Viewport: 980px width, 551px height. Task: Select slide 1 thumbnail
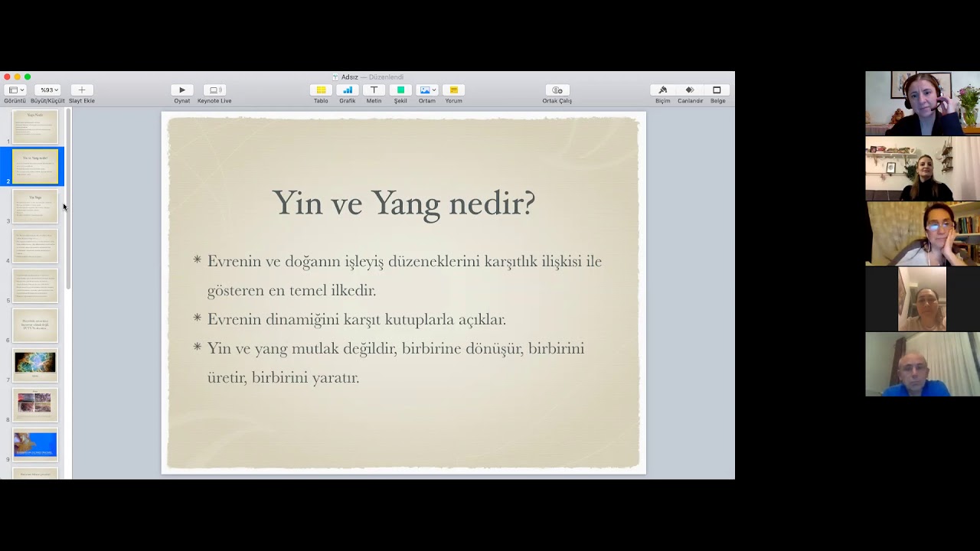pos(35,127)
